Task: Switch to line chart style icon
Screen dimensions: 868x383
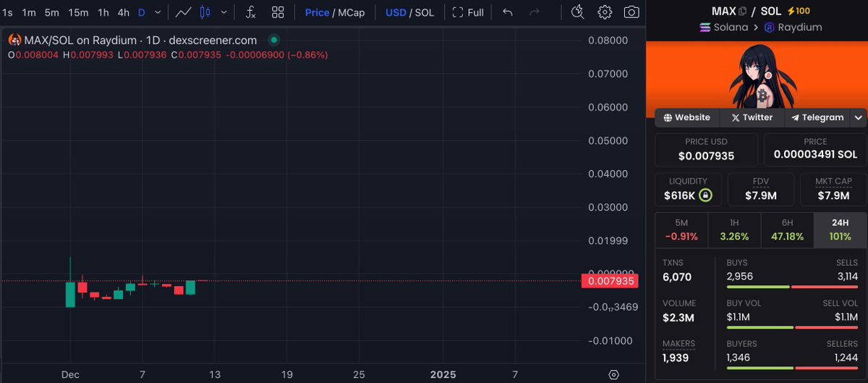Action: tap(184, 12)
